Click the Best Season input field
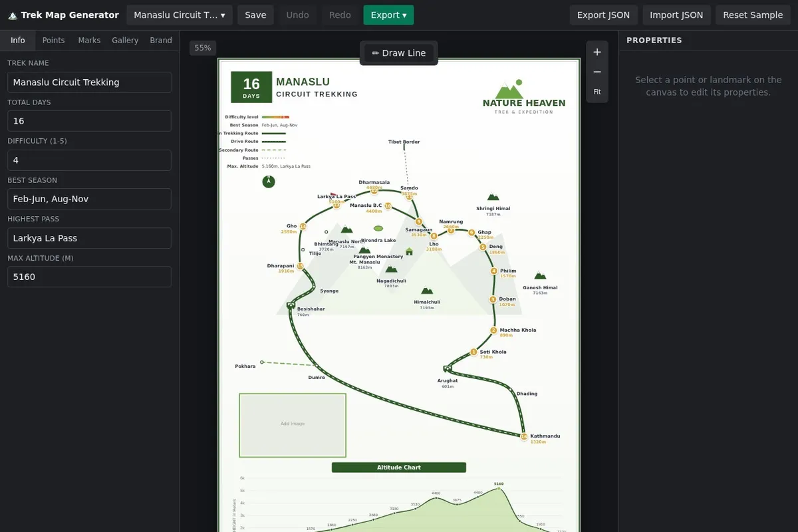The height and width of the screenshot is (532, 798). pyautogui.click(x=89, y=199)
